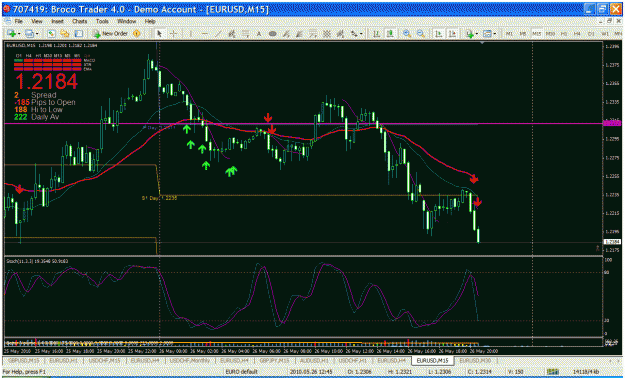Switch to AUDUSD,H1 chart tab

(314, 360)
